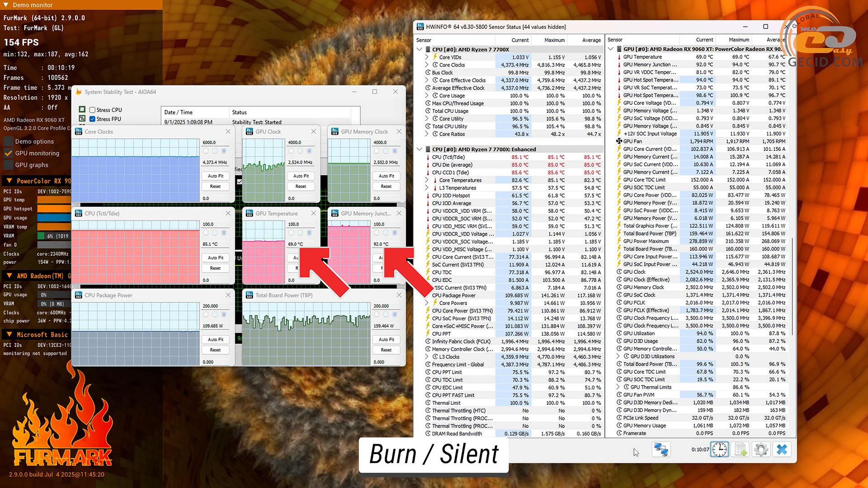Click Auto Fit in Core Clocks graph
This screenshot has width=868, height=488.
(215, 176)
